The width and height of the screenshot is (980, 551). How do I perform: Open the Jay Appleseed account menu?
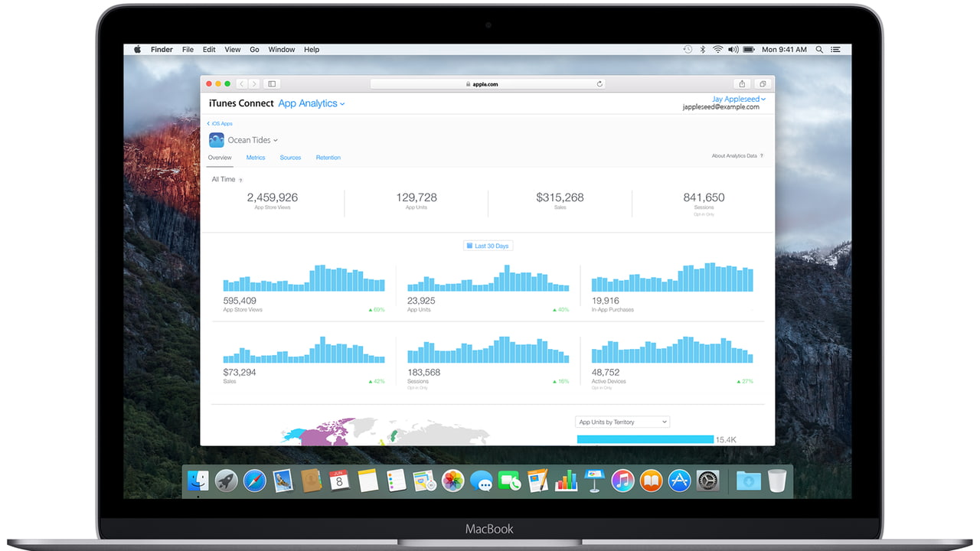coord(739,99)
